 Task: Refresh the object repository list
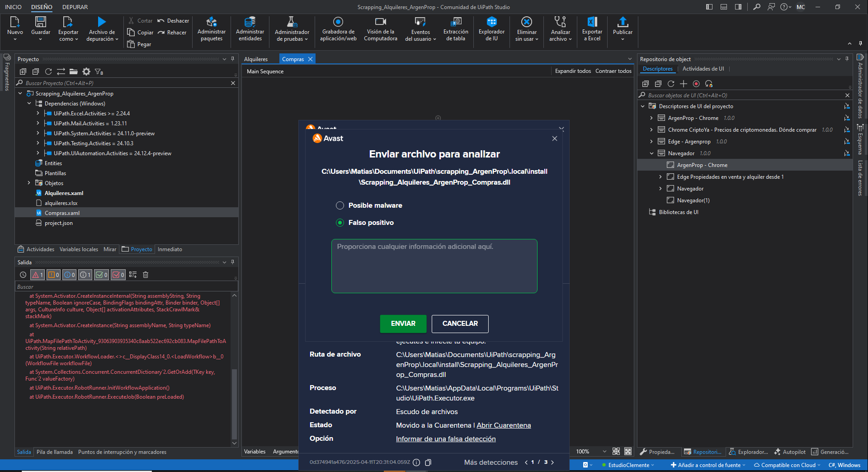click(671, 84)
